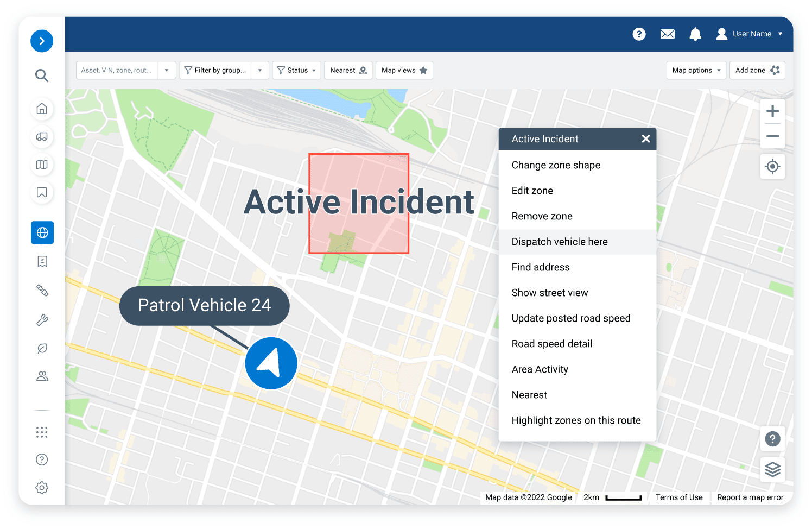
Task: Click the Filter by group field
Action: tap(215, 71)
